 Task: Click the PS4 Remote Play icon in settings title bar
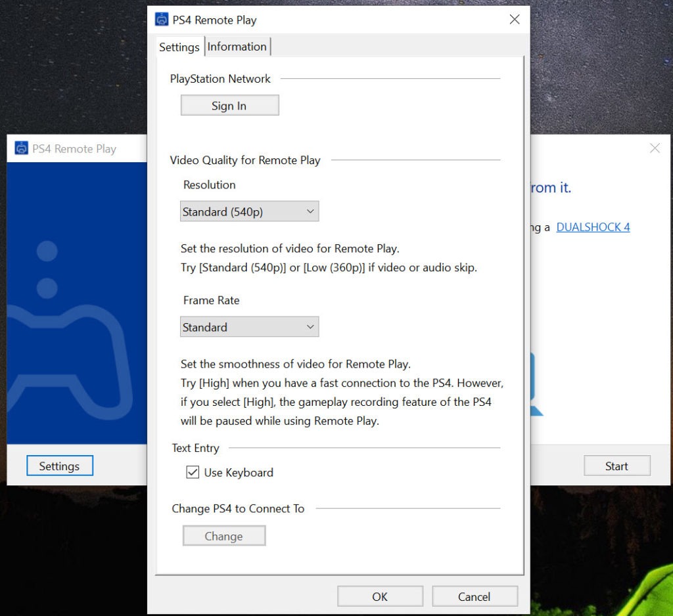click(162, 20)
